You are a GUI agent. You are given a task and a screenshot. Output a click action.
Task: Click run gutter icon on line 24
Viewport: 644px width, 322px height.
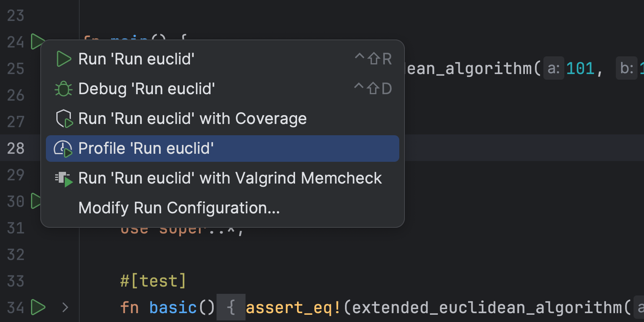[x=37, y=41]
